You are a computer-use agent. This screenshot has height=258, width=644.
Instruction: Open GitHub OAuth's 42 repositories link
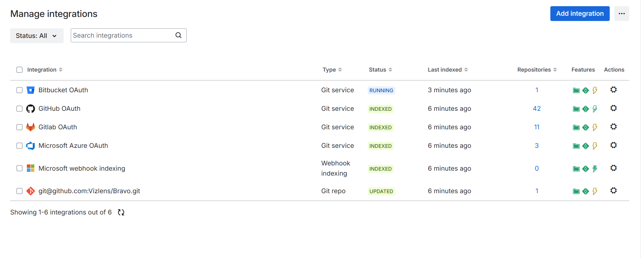point(537,109)
